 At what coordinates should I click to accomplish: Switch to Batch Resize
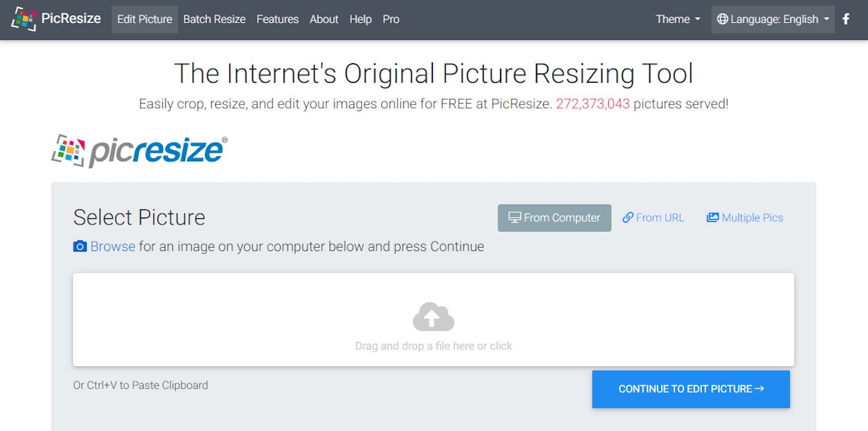(x=214, y=19)
